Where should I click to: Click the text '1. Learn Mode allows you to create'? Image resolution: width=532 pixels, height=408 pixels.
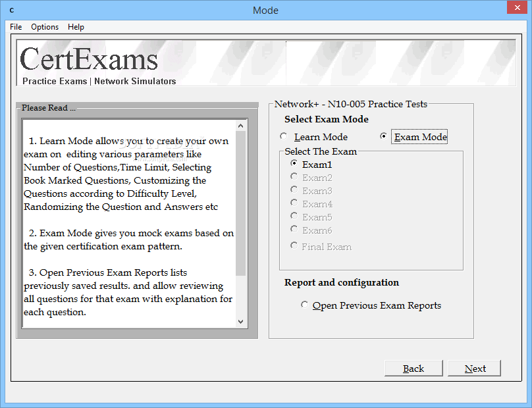[109, 141]
